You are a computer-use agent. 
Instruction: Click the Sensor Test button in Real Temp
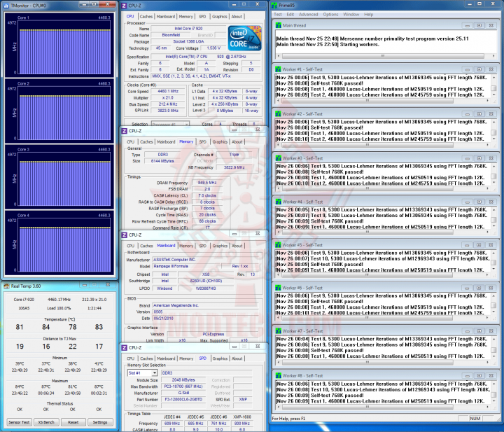[x=19, y=422]
